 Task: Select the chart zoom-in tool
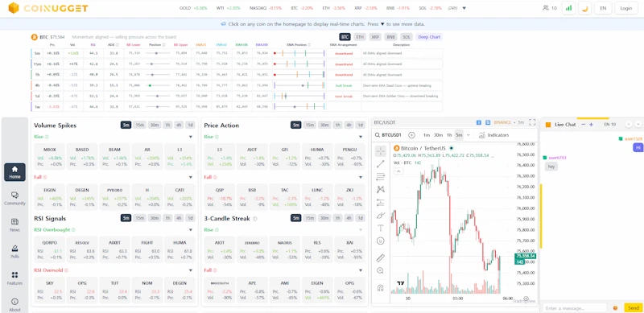pyautogui.click(x=380, y=270)
